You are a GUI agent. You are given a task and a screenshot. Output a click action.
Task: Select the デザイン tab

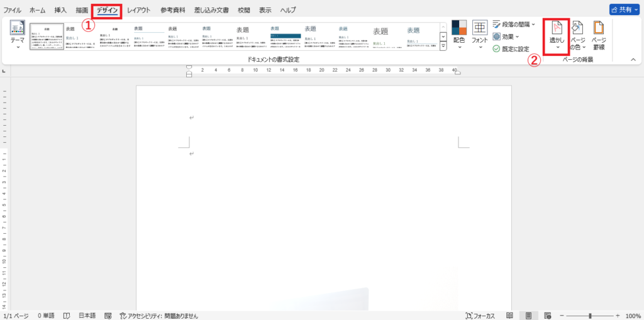pyautogui.click(x=107, y=10)
